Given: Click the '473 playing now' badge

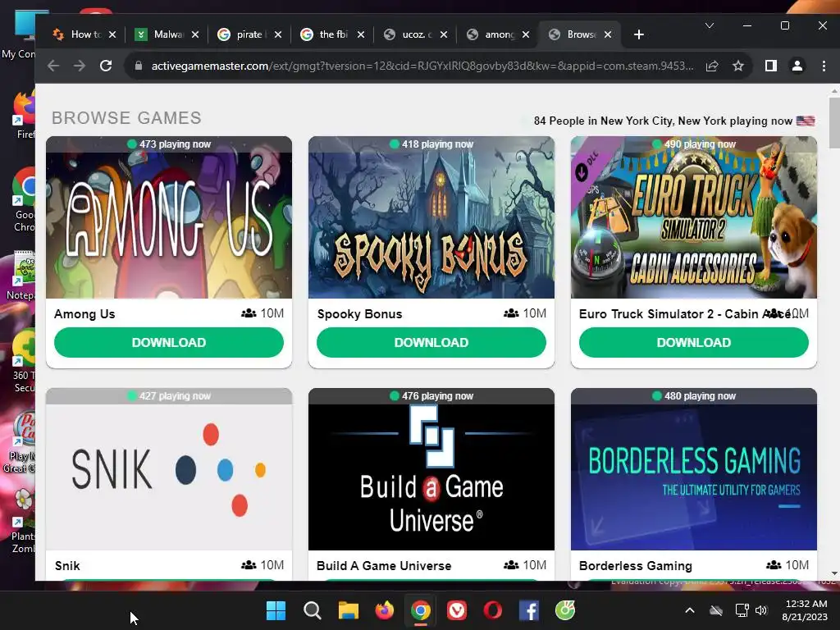Looking at the screenshot, I should click(169, 144).
